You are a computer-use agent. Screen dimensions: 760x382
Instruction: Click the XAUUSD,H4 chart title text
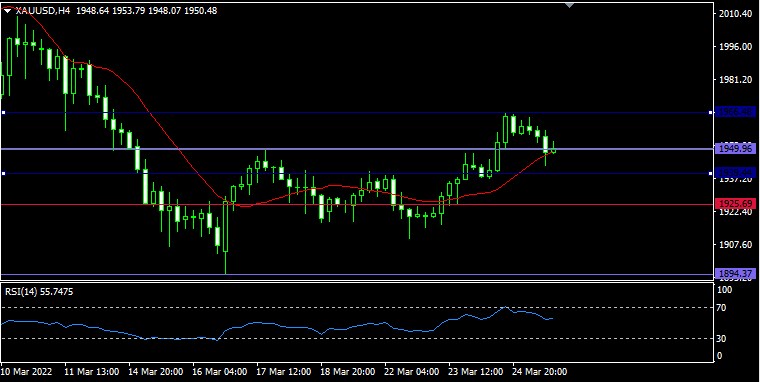pos(42,10)
